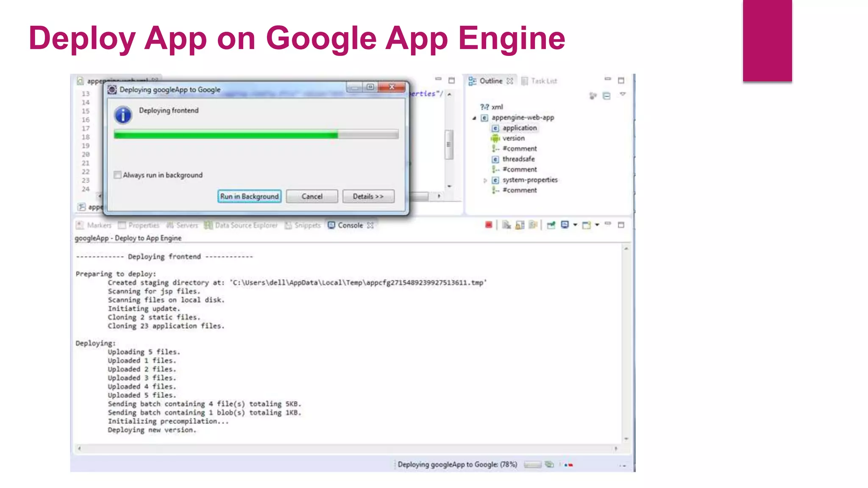This screenshot has width=868, height=488.
Task: Click the Console horizontal scroll right arrow
Action: [616, 448]
